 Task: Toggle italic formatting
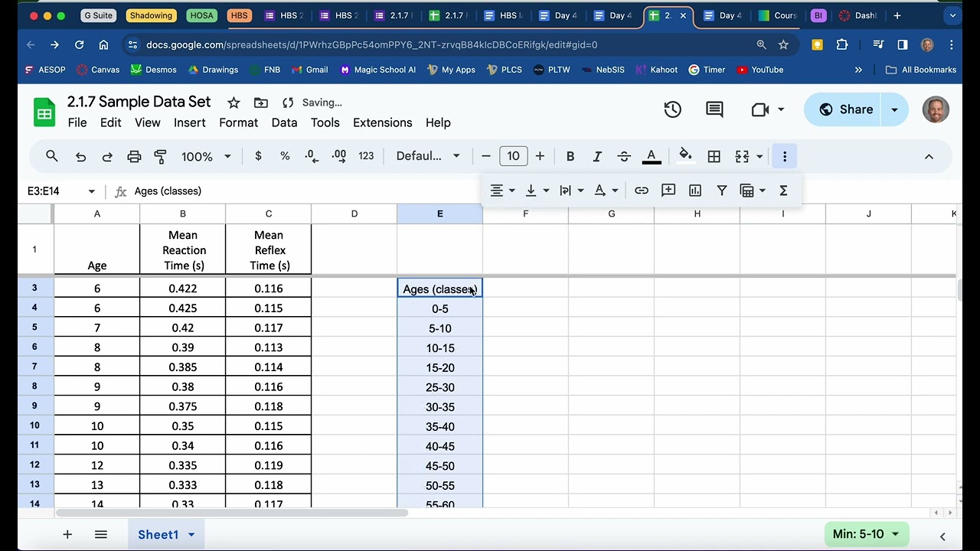point(597,156)
